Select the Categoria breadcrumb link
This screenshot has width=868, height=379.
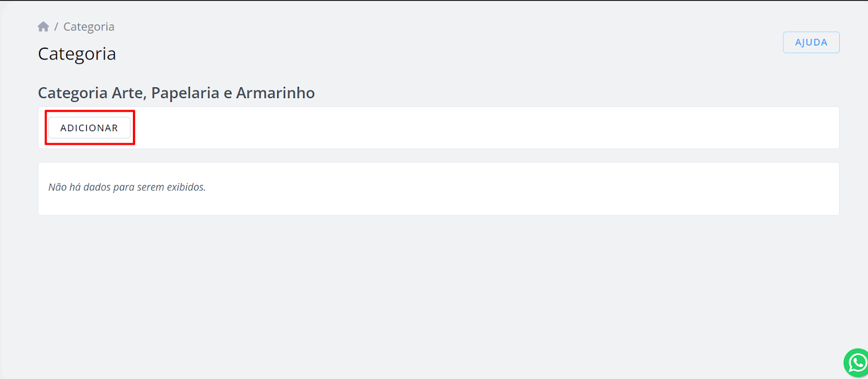pos(89,27)
